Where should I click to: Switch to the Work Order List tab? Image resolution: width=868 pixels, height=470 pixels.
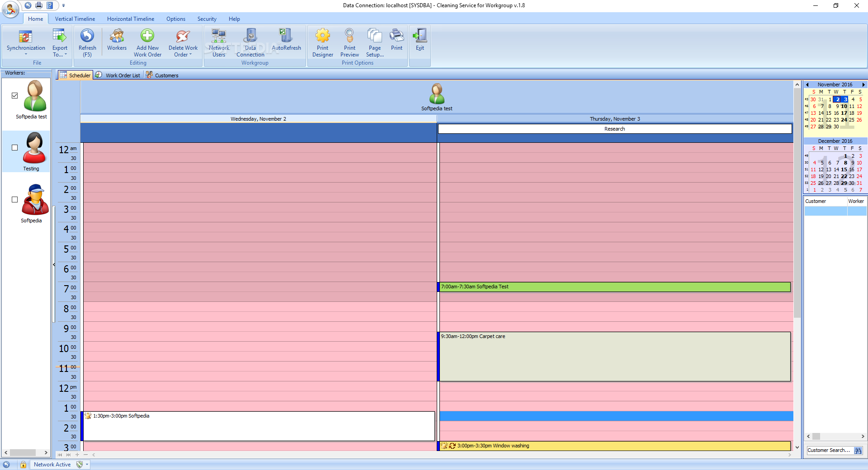point(118,75)
